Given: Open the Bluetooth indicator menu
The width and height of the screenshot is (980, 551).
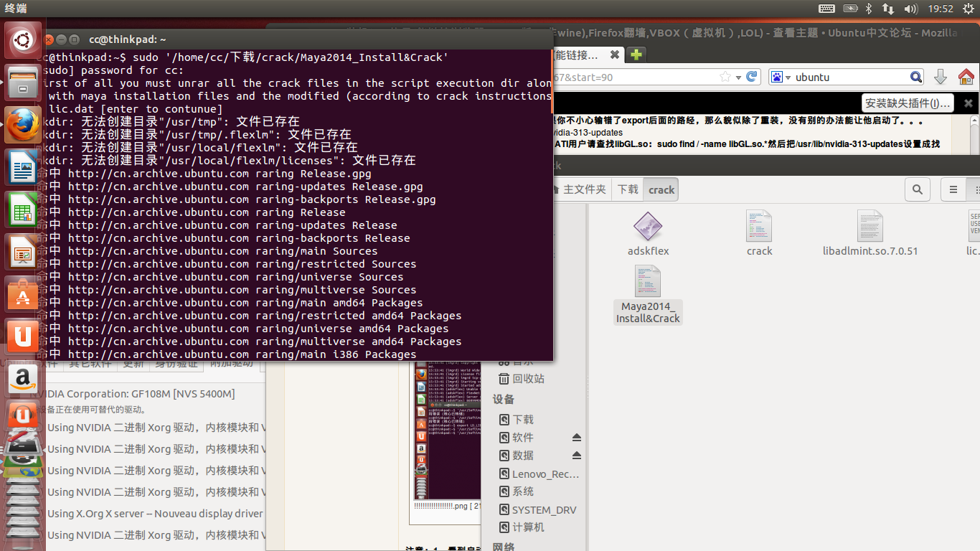Looking at the screenshot, I should 868,9.
